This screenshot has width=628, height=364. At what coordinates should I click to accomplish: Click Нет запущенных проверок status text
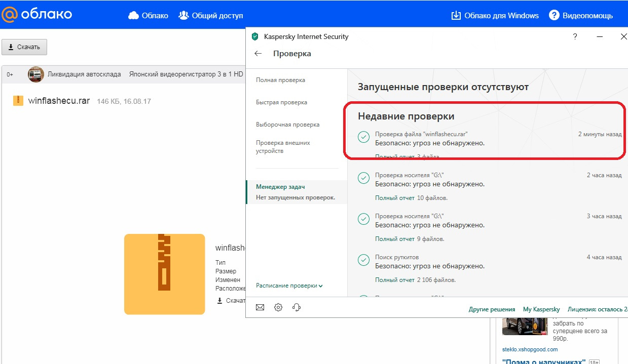coord(295,197)
